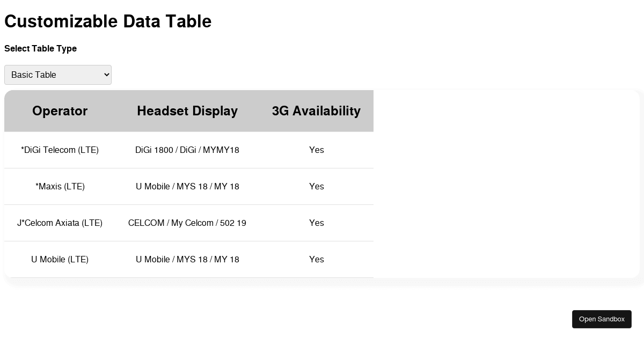
Task: Click the Yes cell in Celcom Axiata row
Action: pos(317,223)
